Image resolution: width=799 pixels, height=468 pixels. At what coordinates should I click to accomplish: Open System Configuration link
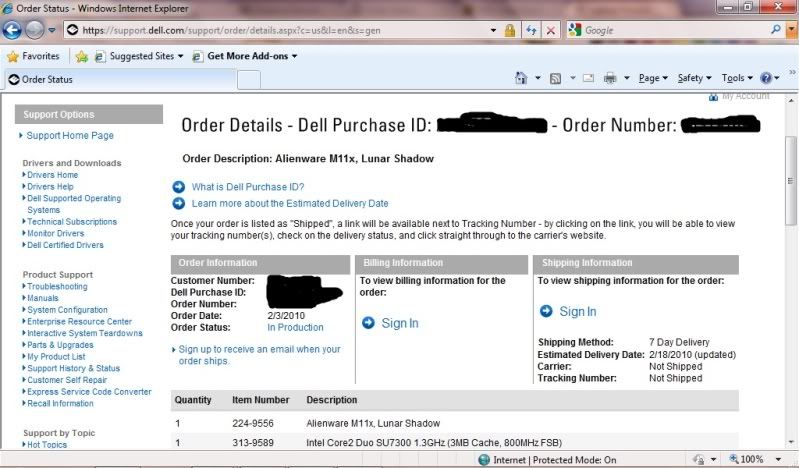click(x=67, y=310)
